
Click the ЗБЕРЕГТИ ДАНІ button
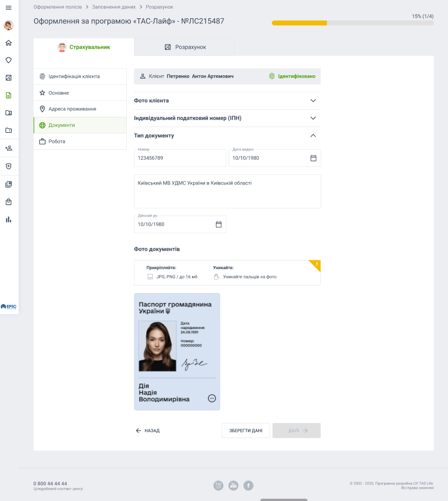click(x=245, y=431)
